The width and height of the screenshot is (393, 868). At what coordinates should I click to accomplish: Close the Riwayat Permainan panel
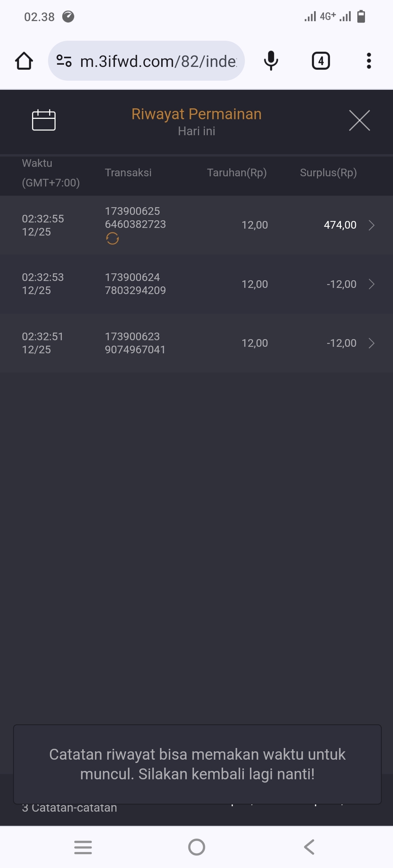[359, 120]
